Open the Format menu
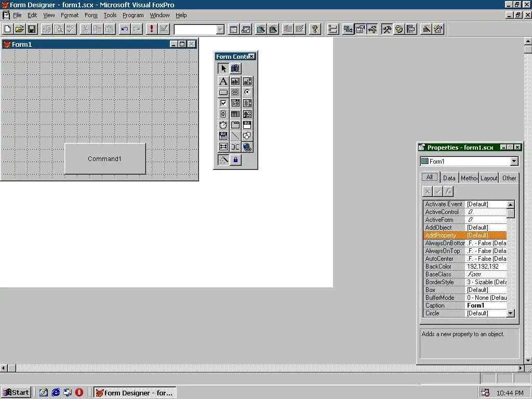 (70, 15)
